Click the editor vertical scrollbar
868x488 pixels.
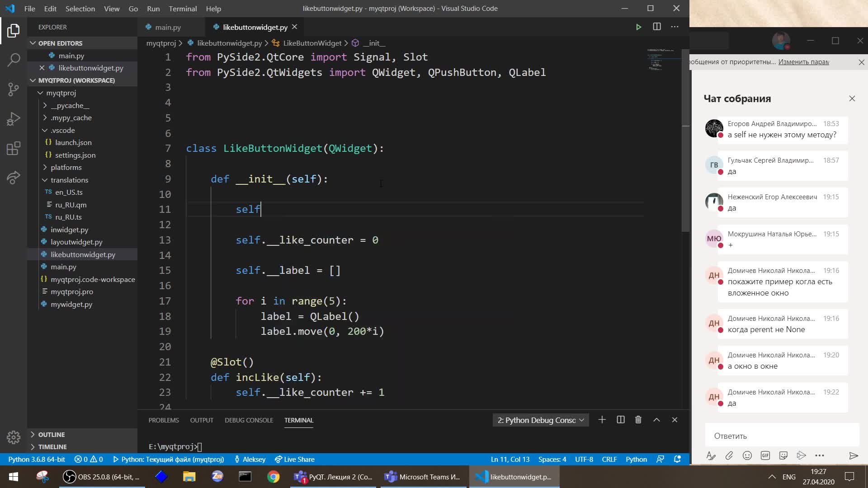(x=685, y=140)
